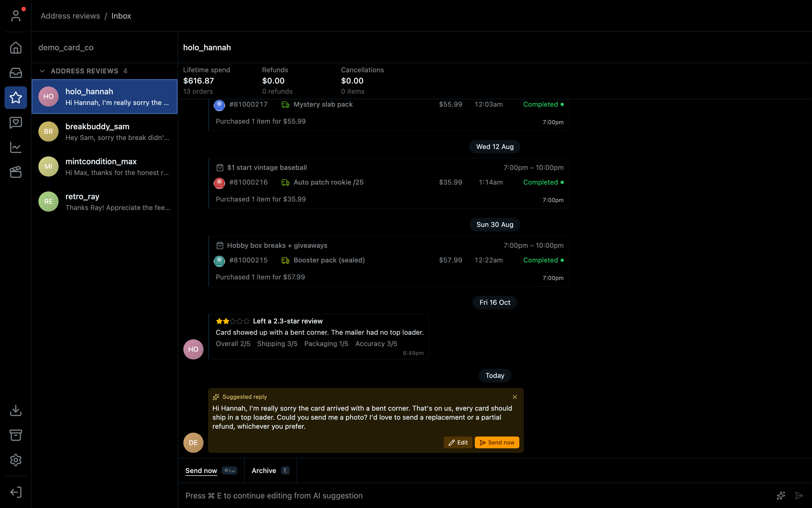This screenshot has height=508, width=812.
Task: Click the logout arrow icon
Action: (x=16, y=492)
